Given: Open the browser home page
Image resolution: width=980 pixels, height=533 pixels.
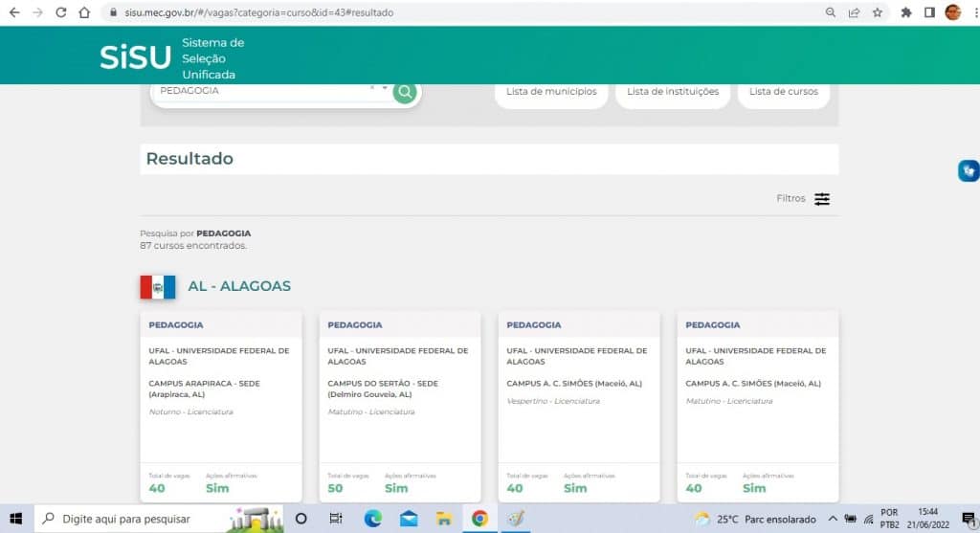Looking at the screenshot, I should tap(84, 12).
